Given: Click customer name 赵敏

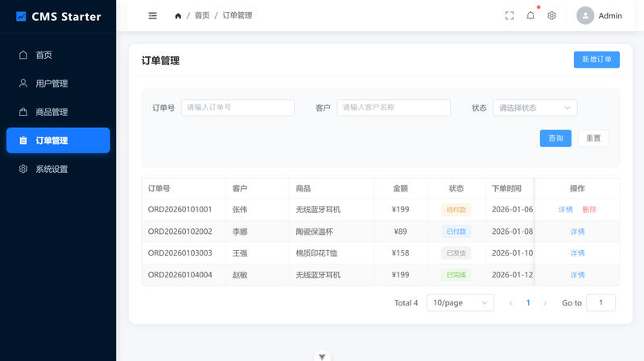Looking at the screenshot, I should 240,275.
